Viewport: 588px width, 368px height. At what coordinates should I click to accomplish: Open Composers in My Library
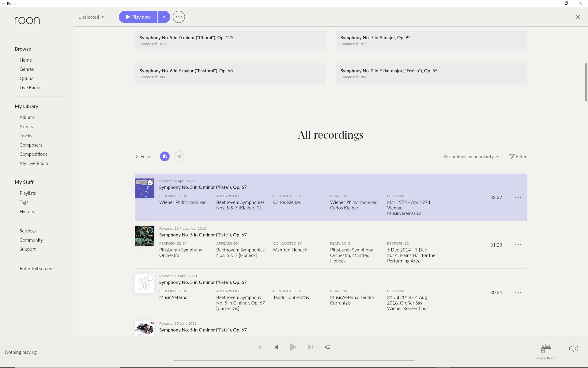(x=31, y=145)
